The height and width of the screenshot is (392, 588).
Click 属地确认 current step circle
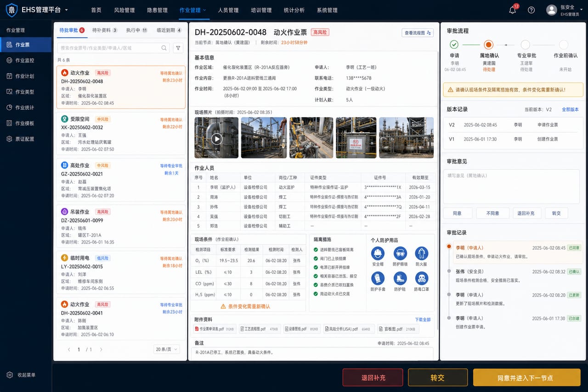point(489,45)
